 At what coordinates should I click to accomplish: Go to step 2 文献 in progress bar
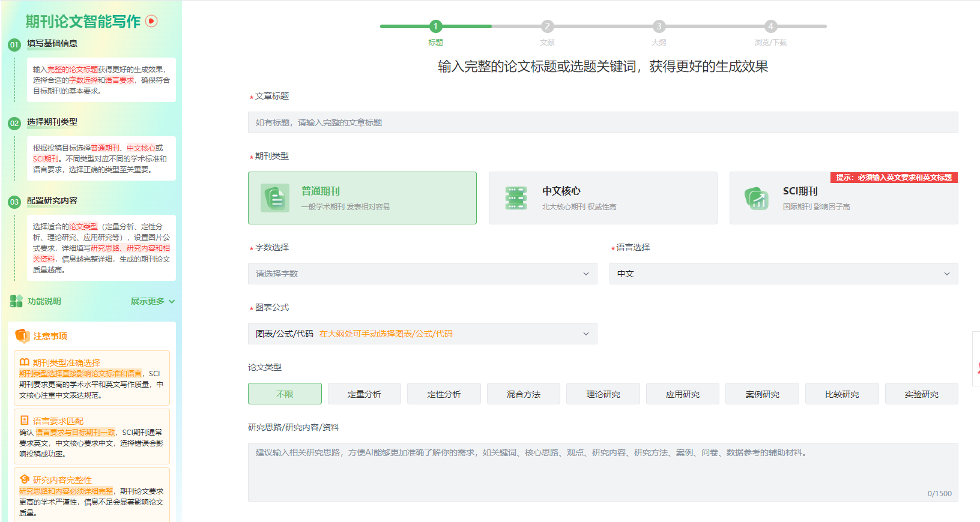[x=547, y=26]
